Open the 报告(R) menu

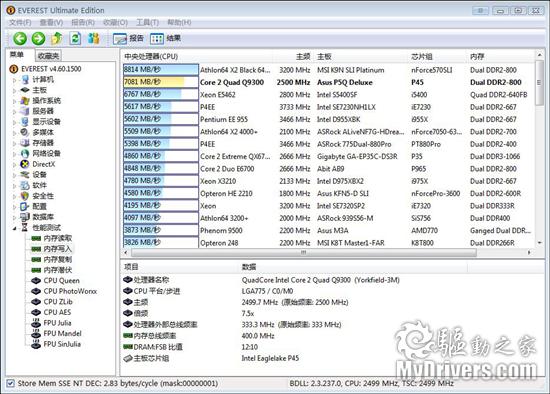83,23
